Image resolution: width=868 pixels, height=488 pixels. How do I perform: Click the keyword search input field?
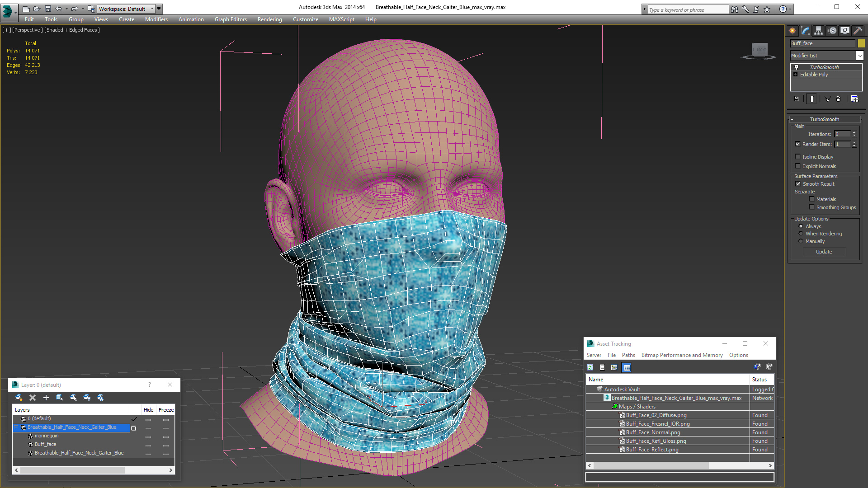click(x=688, y=9)
